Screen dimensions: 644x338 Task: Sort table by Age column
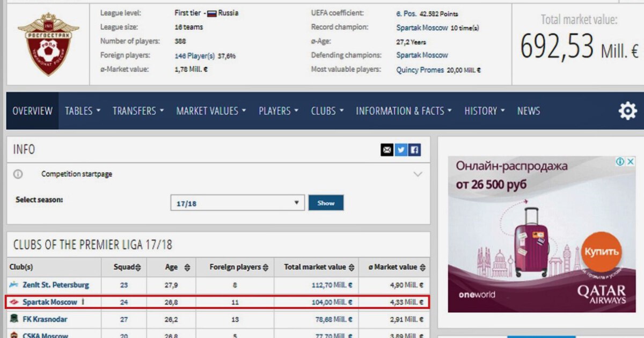coord(177,267)
